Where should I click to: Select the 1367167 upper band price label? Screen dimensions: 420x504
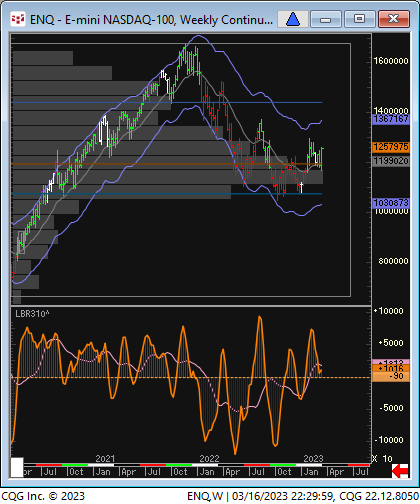point(391,119)
